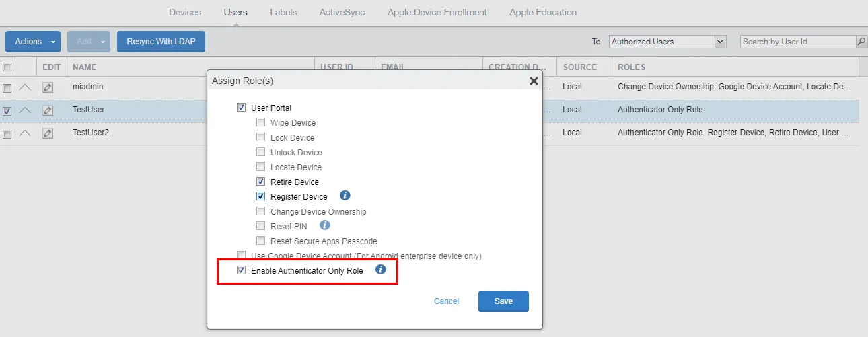Click the TestUser2 user name
Image resolution: width=868 pixels, height=337 pixels.
pyautogui.click(x=91, y=133)
